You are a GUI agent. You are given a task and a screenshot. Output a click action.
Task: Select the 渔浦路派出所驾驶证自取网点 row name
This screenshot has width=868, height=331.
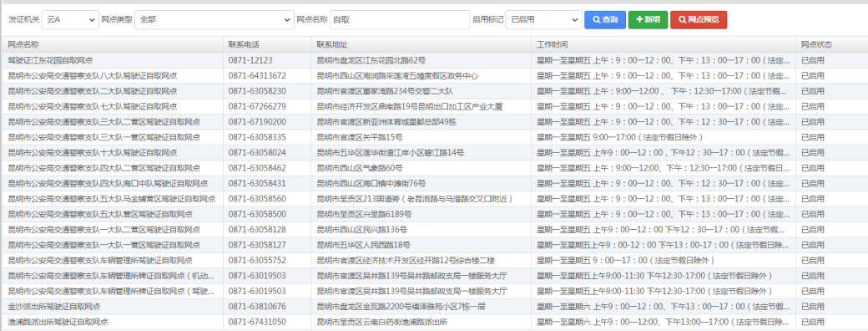point(58,322)
